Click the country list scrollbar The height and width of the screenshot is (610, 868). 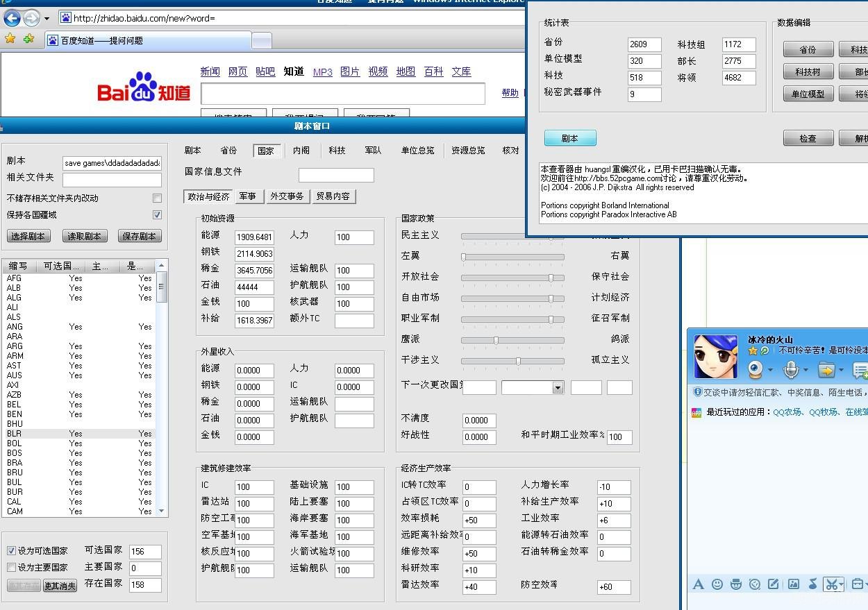tap(162, 287)
